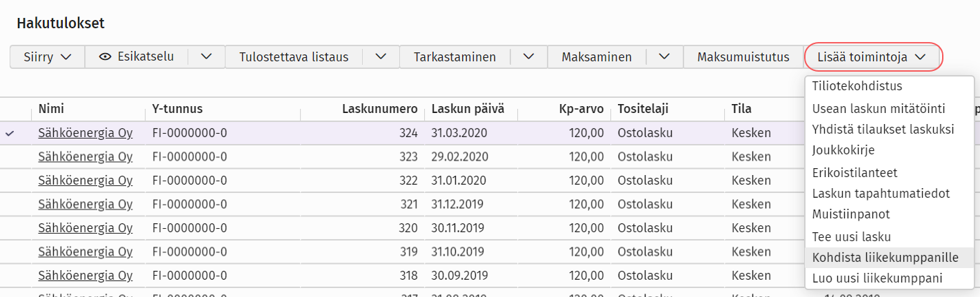Select Erikoistilanteet menu entry

(x=889, y=172)
